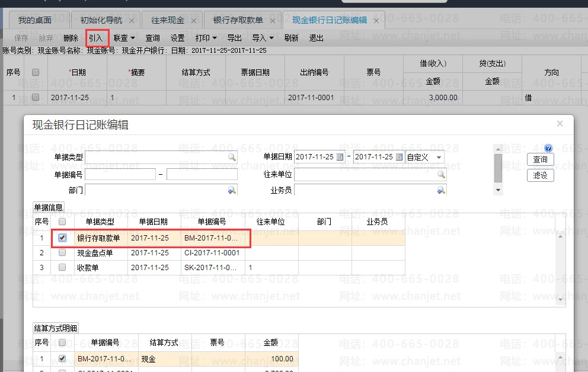The image size is (588, 372).
Task: Focus the first 单据编号 input field
Action: pyautogui.click(x=120, y=174)
